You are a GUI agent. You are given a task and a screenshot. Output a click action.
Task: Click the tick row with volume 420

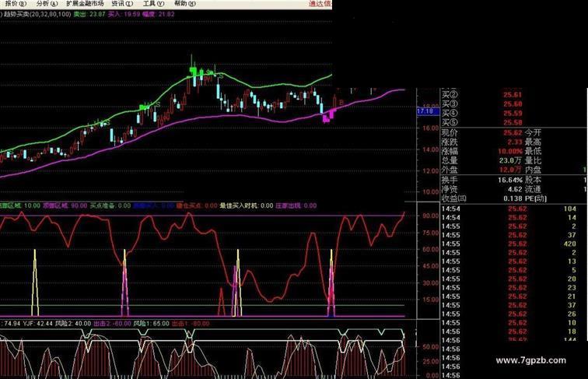pyautogui.click(x=509, y=244)
